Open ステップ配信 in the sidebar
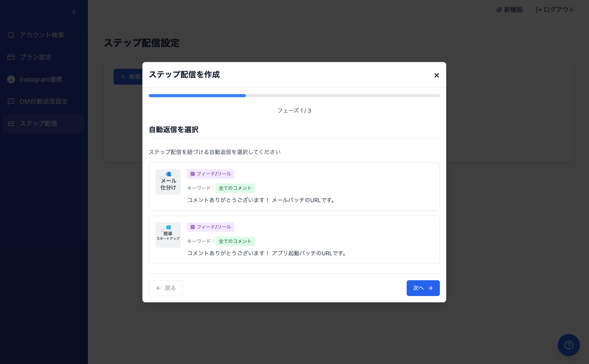 coord(43,124)
